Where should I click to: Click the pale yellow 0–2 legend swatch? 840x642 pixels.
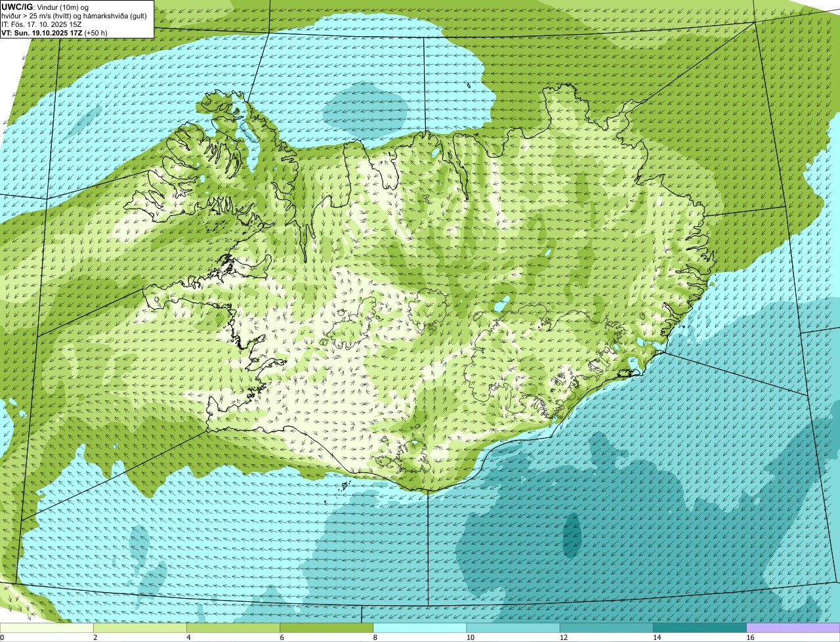point(47,628)
